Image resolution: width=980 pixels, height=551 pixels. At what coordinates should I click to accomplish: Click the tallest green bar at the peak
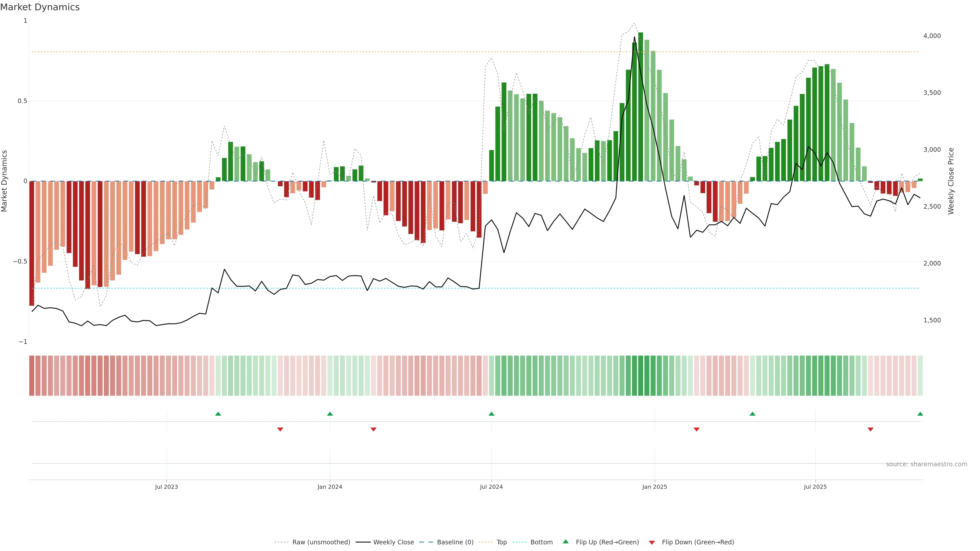pos(641,106)
